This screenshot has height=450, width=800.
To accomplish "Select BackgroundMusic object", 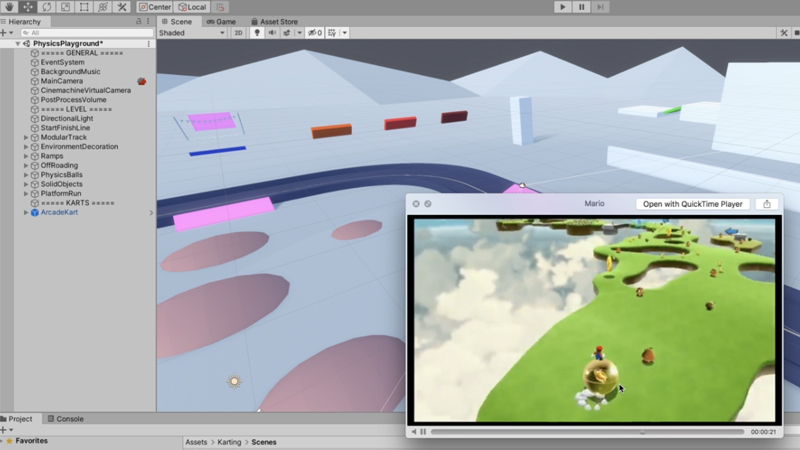I will [x=70, y=71].
